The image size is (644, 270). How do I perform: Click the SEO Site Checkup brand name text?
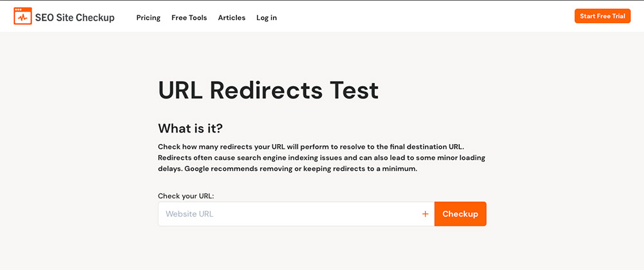coord(75,17)
